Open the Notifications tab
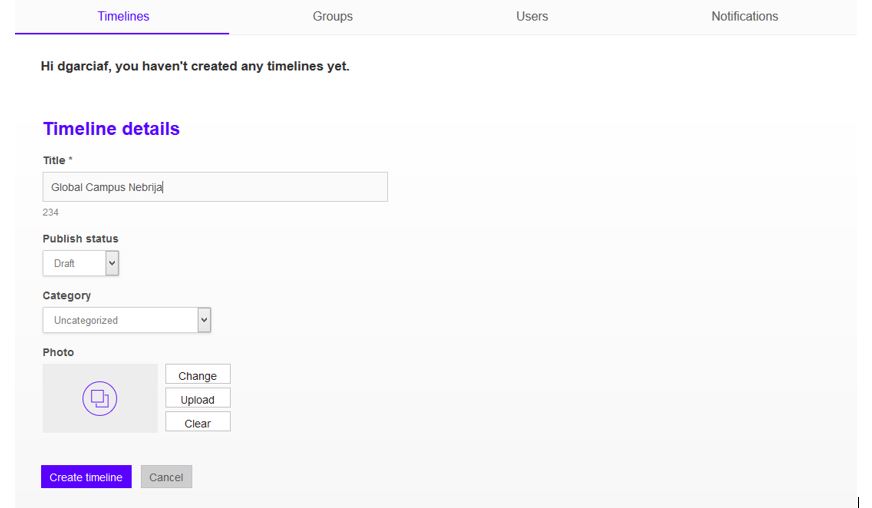 click(x=744, y=16)
